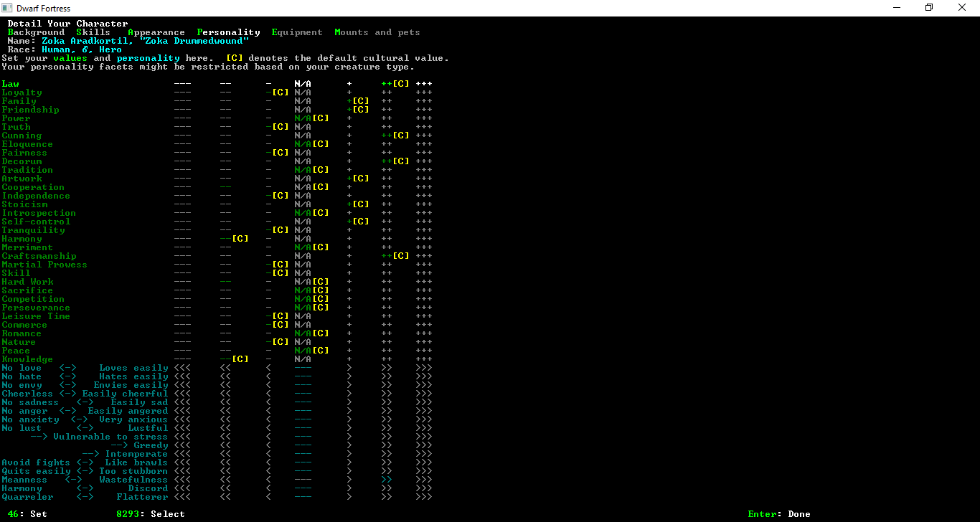
Task: Choose --[C] default for Knowledge
Action: (x=234, y=359)
